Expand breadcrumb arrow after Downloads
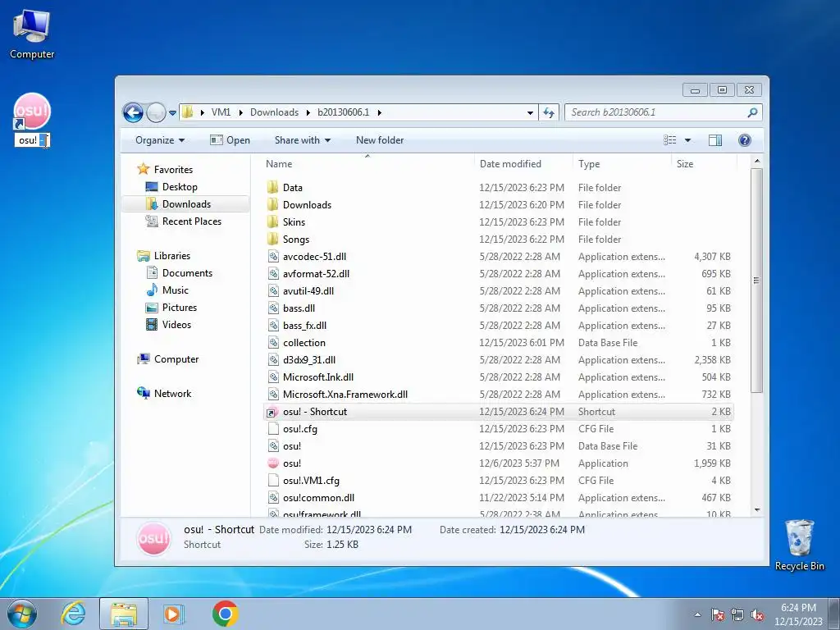 [x=308, y=112]
